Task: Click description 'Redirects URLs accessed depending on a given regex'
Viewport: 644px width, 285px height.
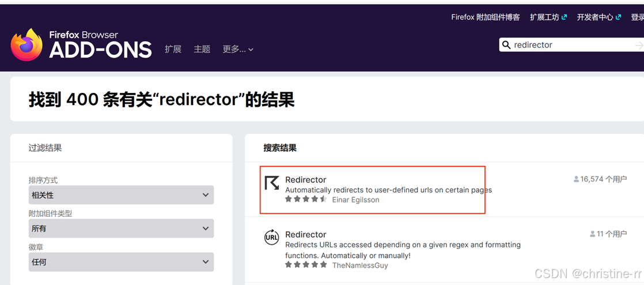Action: tap(403, 250)
